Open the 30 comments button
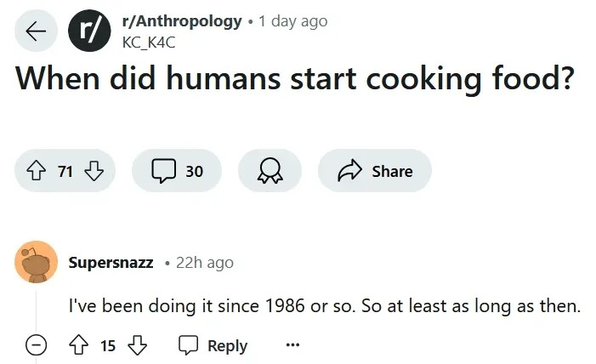Viewport: 596px width, 364px height. [177, 171]
